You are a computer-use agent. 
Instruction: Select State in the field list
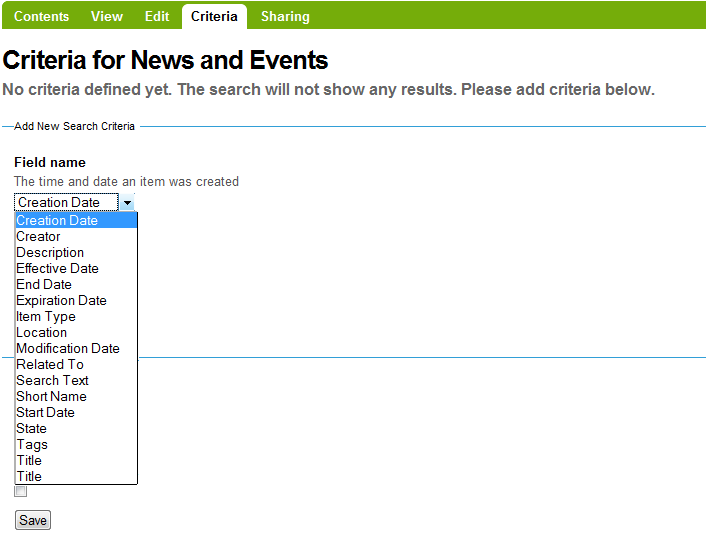[x=31, y=429]
